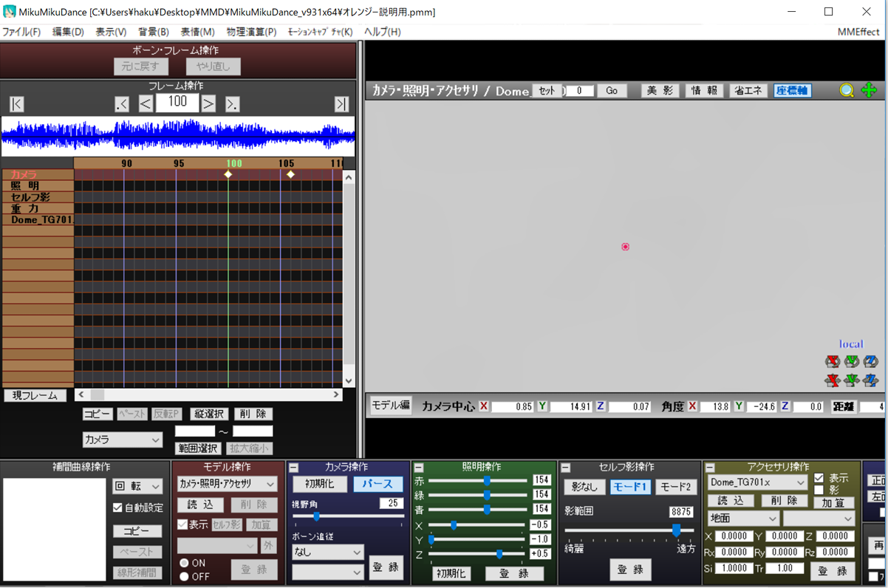
Task: Toggle the 表示 checkbox in アクセサリ操作
Action: (819, 478)
